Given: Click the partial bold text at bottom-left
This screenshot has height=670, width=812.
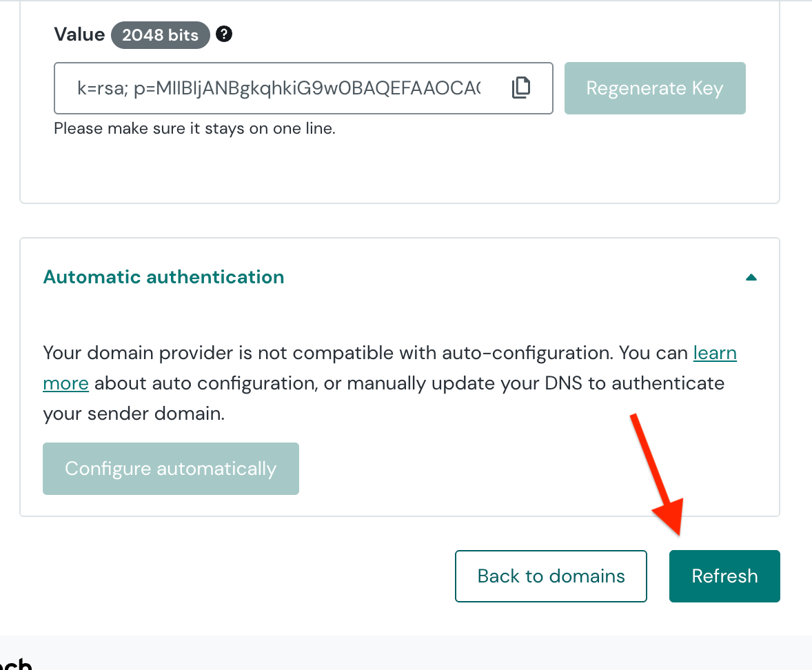Looking at the screenshot, I should (x=16, y=662).
